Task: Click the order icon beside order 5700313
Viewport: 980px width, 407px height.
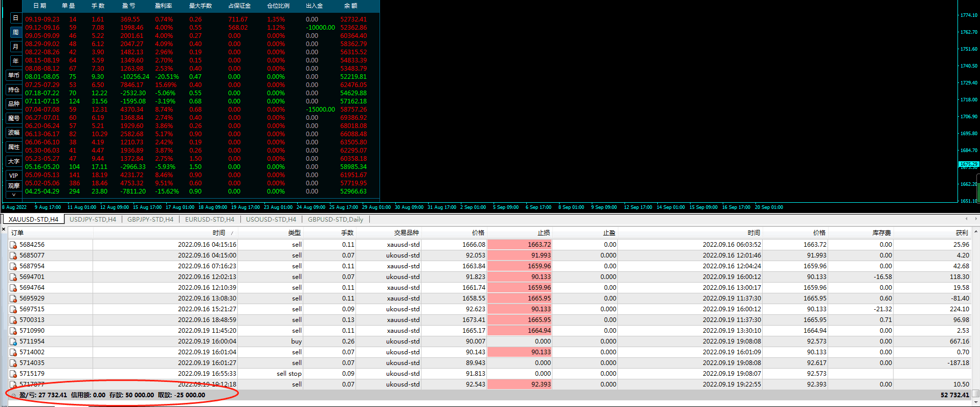Action: pyautogui.click(x=13, y=320)
